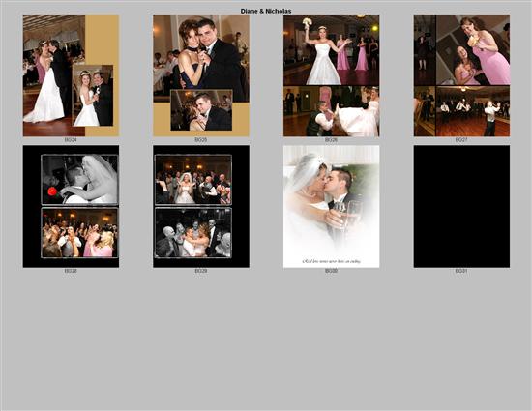Screen dimensions: 532x411
Task: Click the caption under the all-black thumbnail
Action: [x=461, y=271]
